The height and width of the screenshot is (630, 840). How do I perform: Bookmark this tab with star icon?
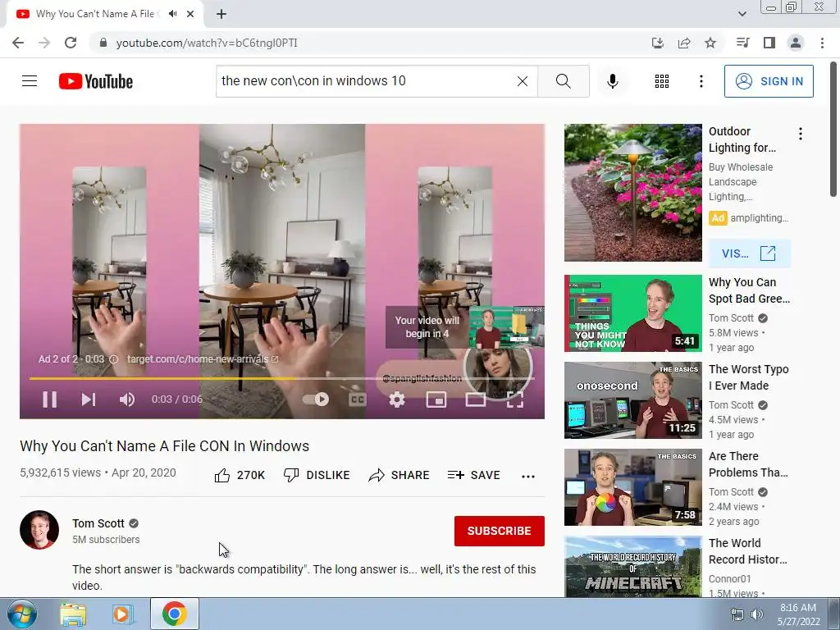pyautogui.click(x=710, y=43)
